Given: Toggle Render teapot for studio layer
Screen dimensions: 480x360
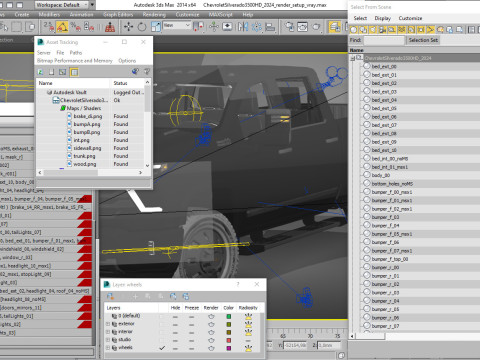Looking at the screenshot, I should tap(211, 340).
